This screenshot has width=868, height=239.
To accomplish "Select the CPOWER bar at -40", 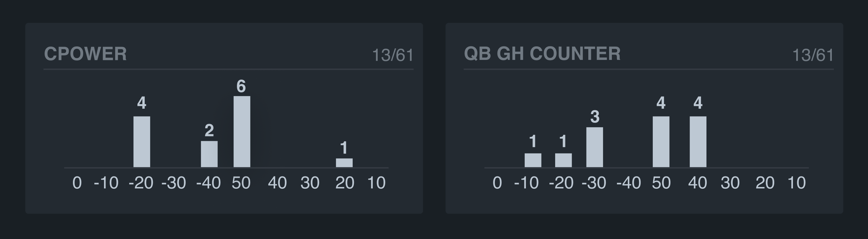I will [209, 154].
